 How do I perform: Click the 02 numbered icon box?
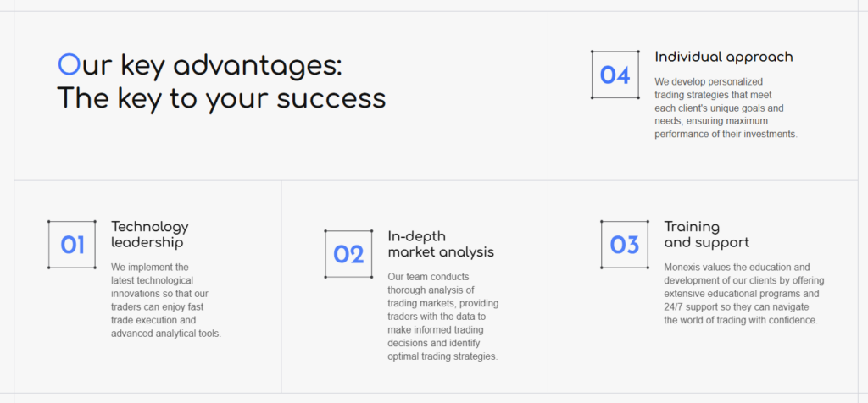click(348, 254)
